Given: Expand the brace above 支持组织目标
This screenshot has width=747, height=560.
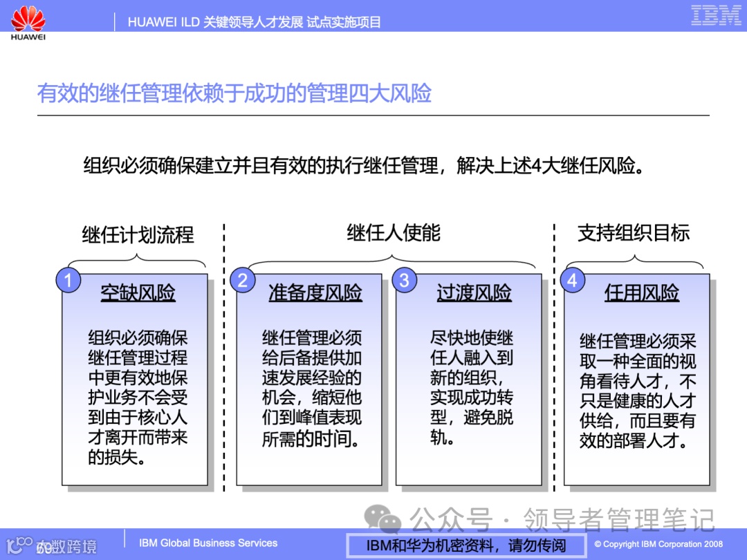Looking at the screenshot, I should [635, 261].
